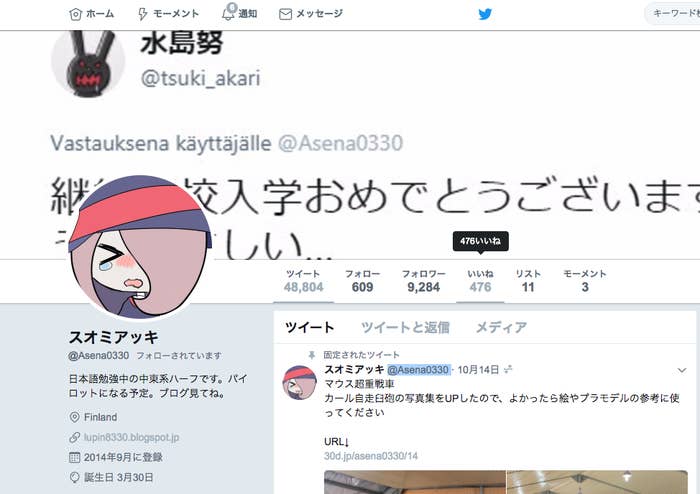Open the 通知 notifications bell
The width and height of the screenshot is (700, 494).
coord(229,13)
